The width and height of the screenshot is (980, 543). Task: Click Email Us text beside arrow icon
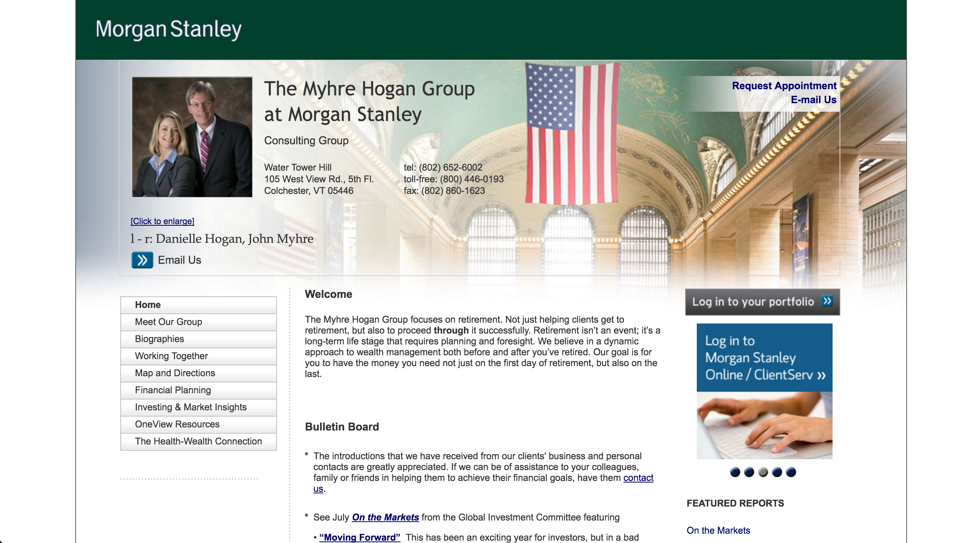(180, 260)
